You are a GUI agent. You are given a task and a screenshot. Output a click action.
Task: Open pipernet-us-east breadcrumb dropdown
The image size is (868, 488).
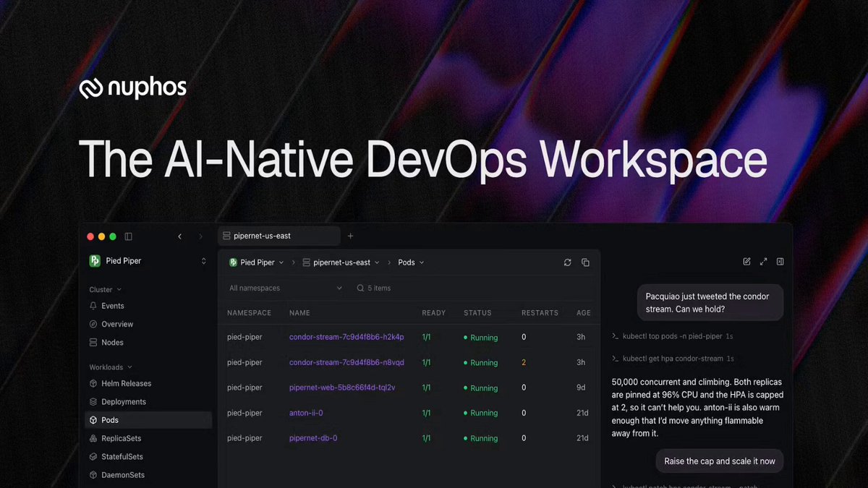[341, 262]
